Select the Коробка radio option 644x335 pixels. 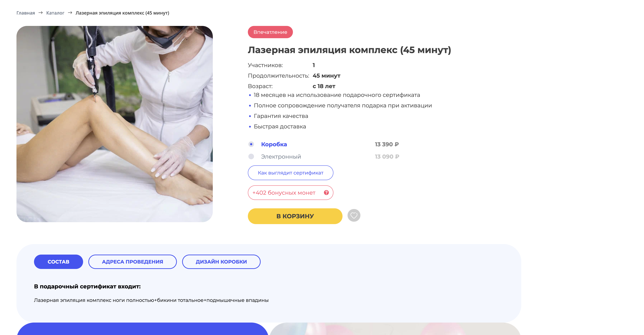pos(251,144)
